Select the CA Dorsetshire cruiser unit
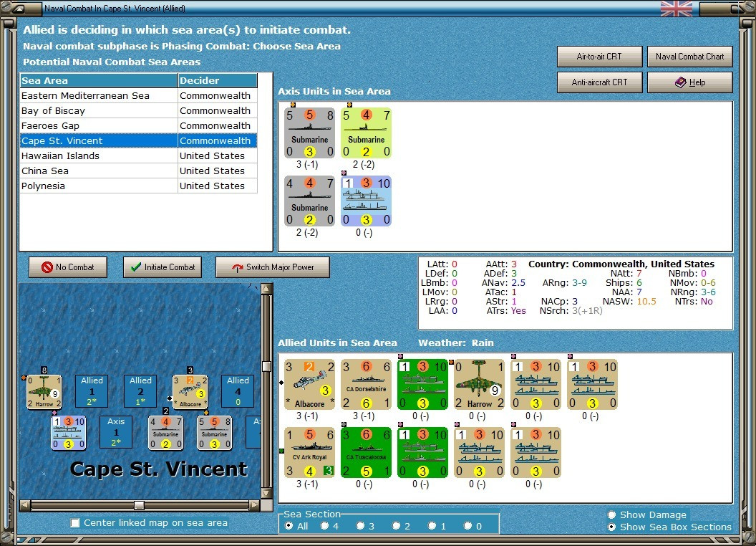Image resolution: width=756 pixels, height=546 pixels. 366,384
